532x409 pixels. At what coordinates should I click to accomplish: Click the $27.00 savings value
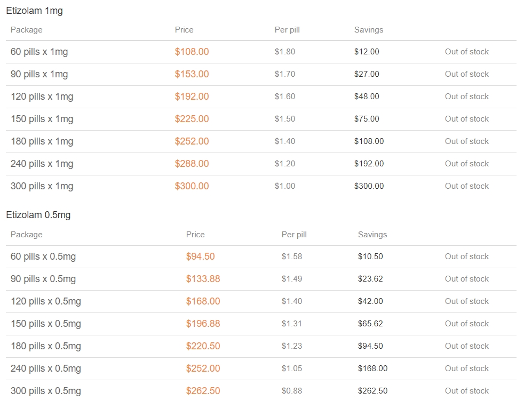tap(367, 74)
